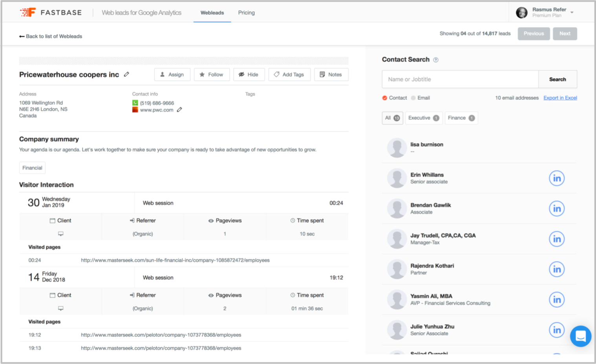Click the Fastbase logo
This screenshot has height=364, width=596.
click(51, 13)
